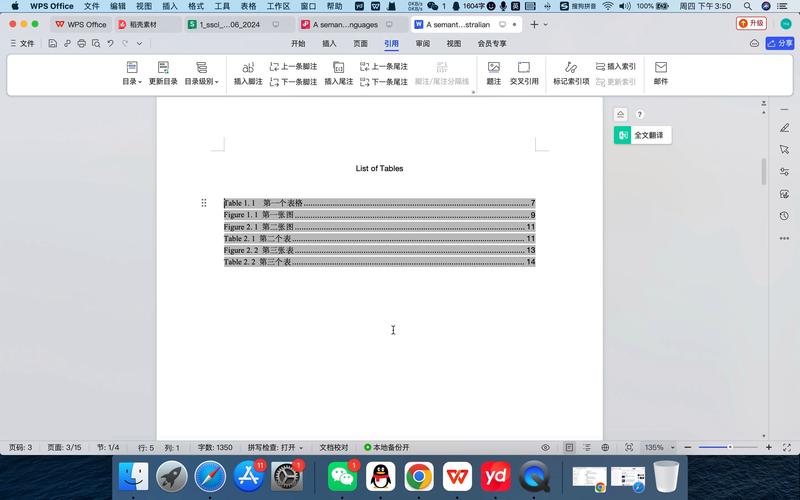The width and height of the screenshot is (800, 500).
Task: Open the 拼写检查 spell check dropdown
Action: tap(276, 447)
